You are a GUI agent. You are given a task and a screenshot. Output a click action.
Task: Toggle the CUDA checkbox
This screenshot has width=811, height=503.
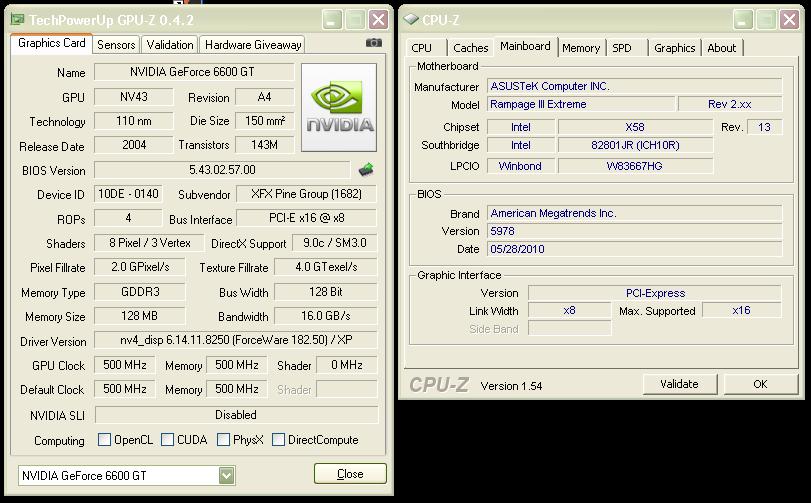tap(167, 440)
